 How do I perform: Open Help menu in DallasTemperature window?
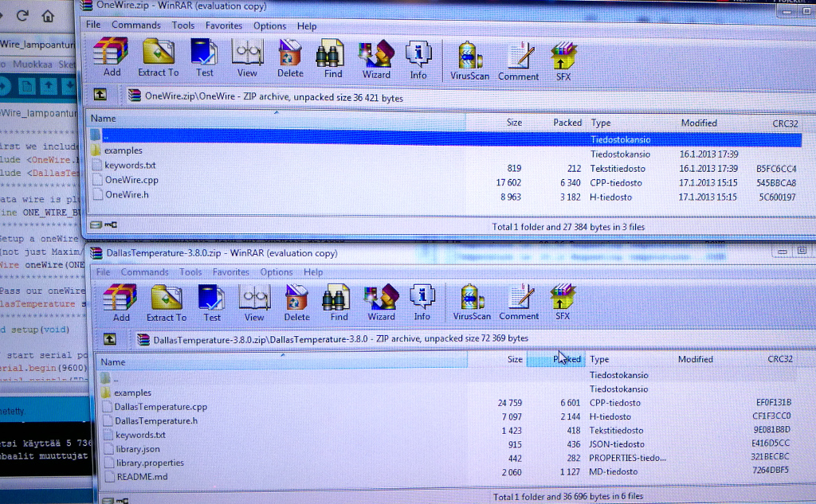pos(313,272)
